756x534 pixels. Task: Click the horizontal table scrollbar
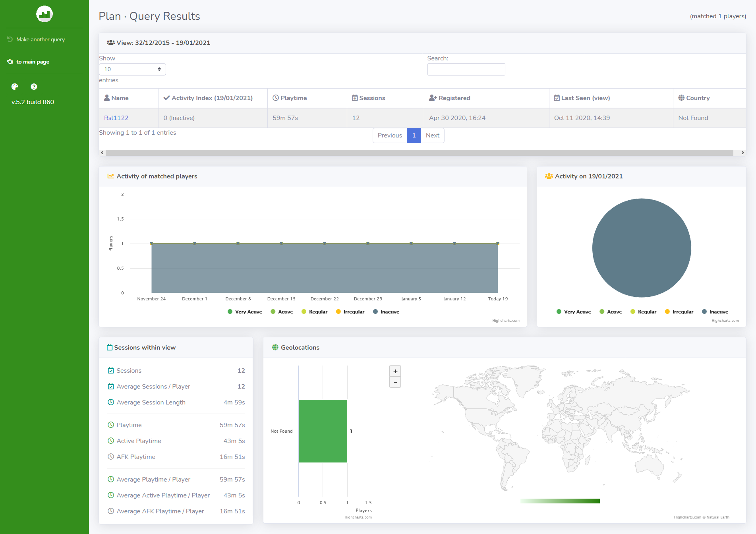(x=419, y=153)
